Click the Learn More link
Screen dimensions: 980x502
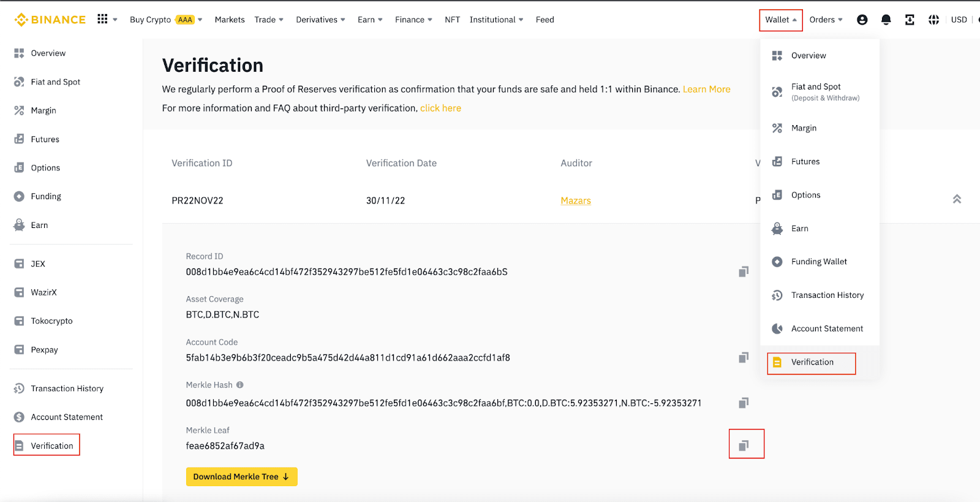click(x=706, y=89)
